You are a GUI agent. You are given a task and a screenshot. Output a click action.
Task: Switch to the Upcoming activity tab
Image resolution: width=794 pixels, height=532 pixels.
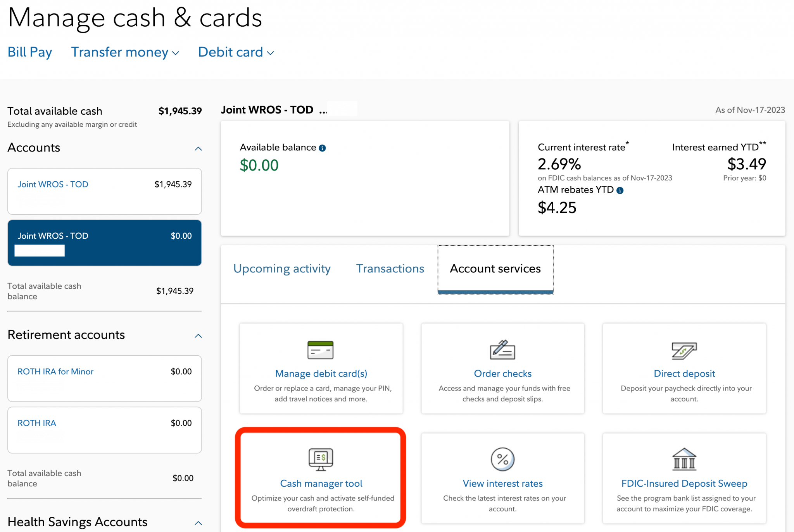click(282, 269)
